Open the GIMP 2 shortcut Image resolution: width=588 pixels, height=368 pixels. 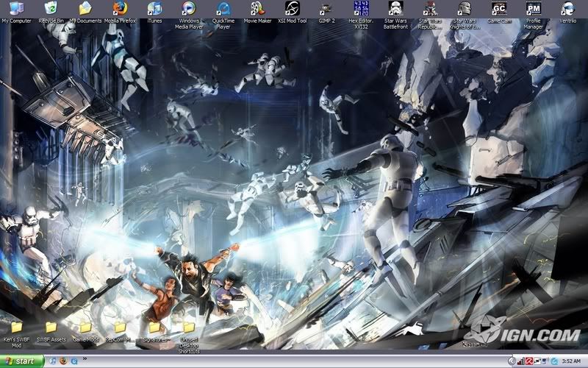[326, 12]
